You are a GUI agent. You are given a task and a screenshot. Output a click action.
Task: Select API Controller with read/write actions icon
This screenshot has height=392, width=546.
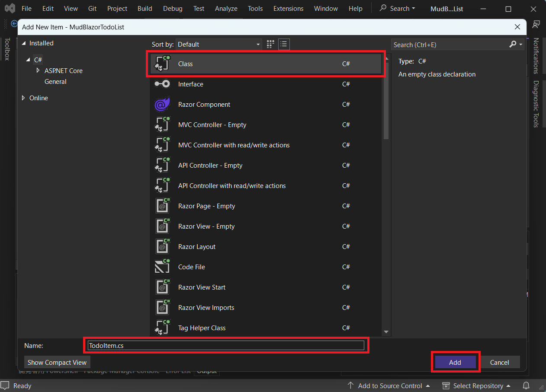coord(162,185)
